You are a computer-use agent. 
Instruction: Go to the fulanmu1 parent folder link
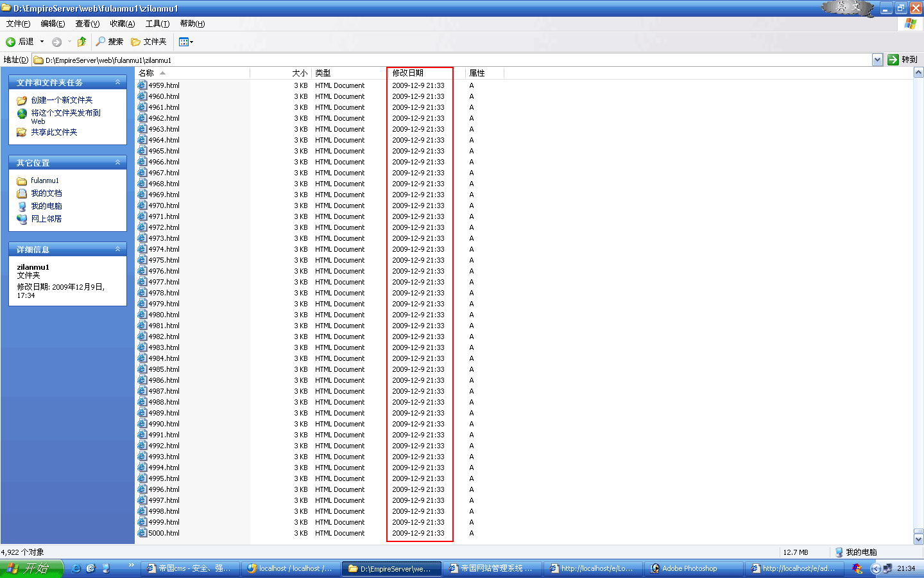[x=44, y=180]
